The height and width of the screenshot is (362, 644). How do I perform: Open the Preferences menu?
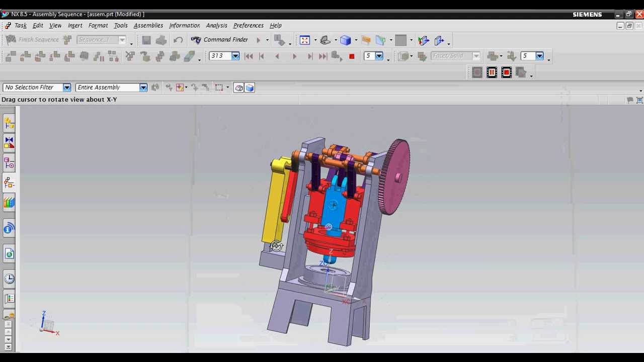249,26
